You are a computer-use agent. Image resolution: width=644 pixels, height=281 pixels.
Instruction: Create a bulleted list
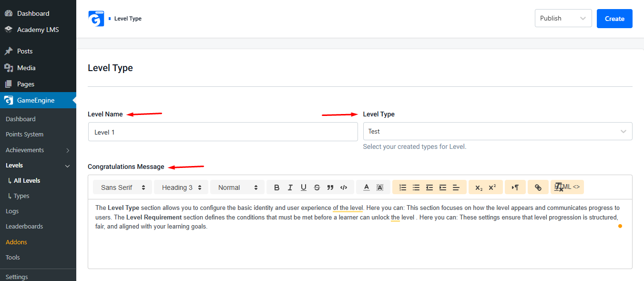pyautogui.click(x=416, y=187)
